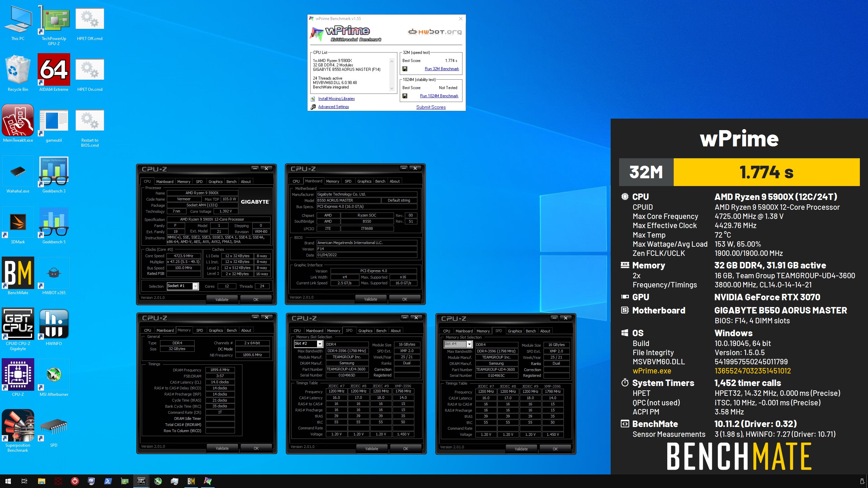Open Bench tab in Slot #4 SPD window
This screenshot has width=868, height=488.
(x=531, y=331)
